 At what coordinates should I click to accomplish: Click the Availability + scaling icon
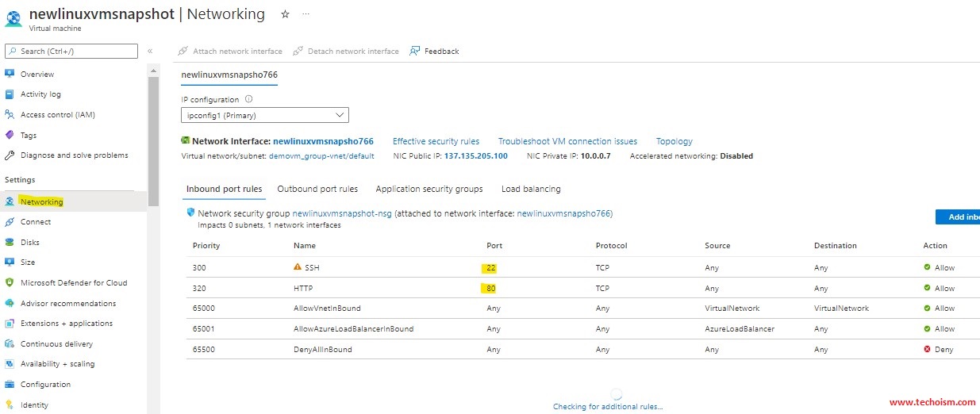tap(10, 363)
